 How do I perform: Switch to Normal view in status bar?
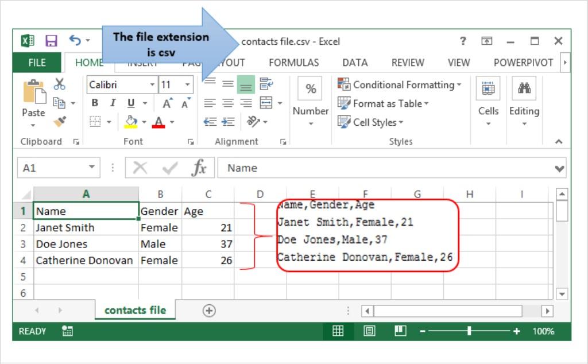[338, 331]
